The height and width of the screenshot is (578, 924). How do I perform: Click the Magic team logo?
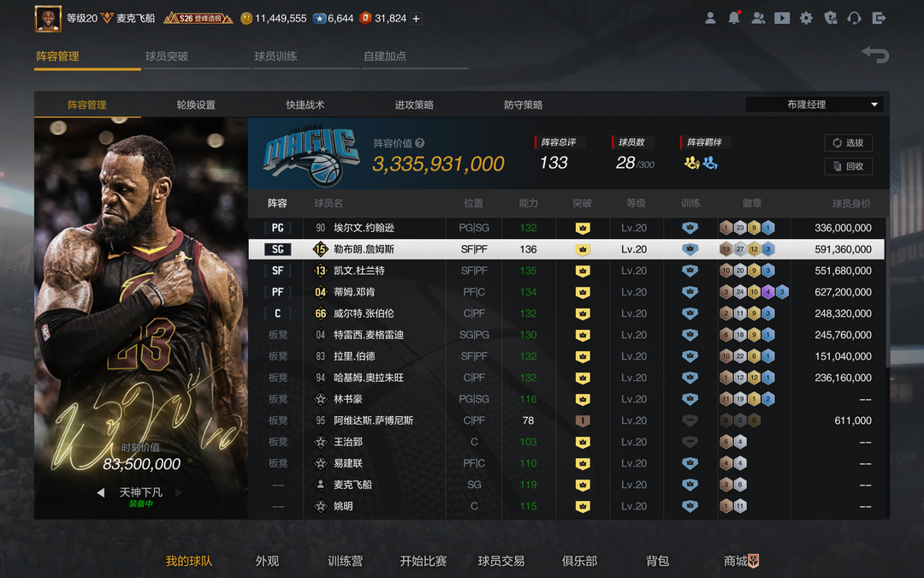(x=311, y=154)
